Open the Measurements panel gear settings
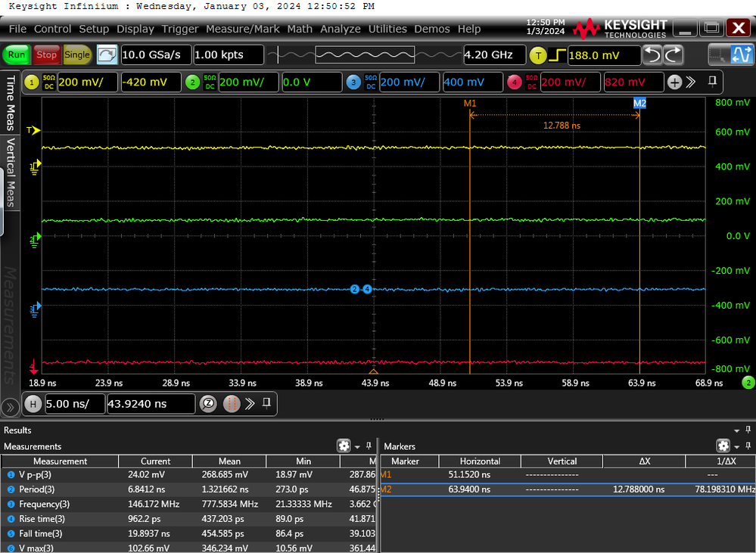This screenshot has height=553, width=756. tap(344, 446)
